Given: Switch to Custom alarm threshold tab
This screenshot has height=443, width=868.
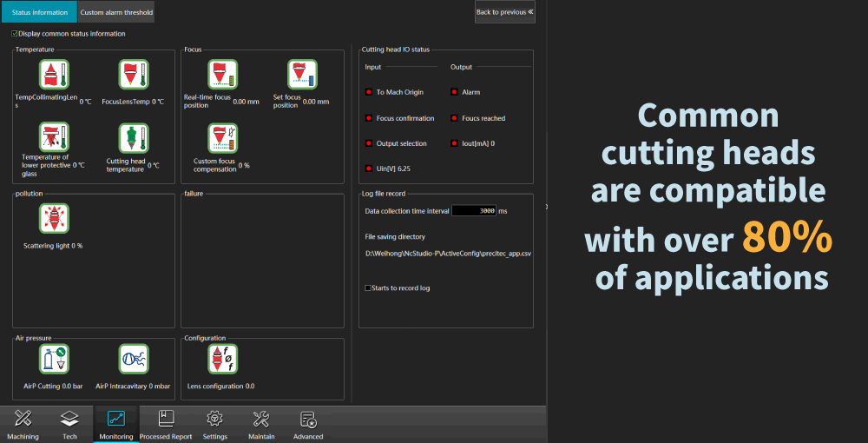Looking at the screenshot, I should pos(116,12).
